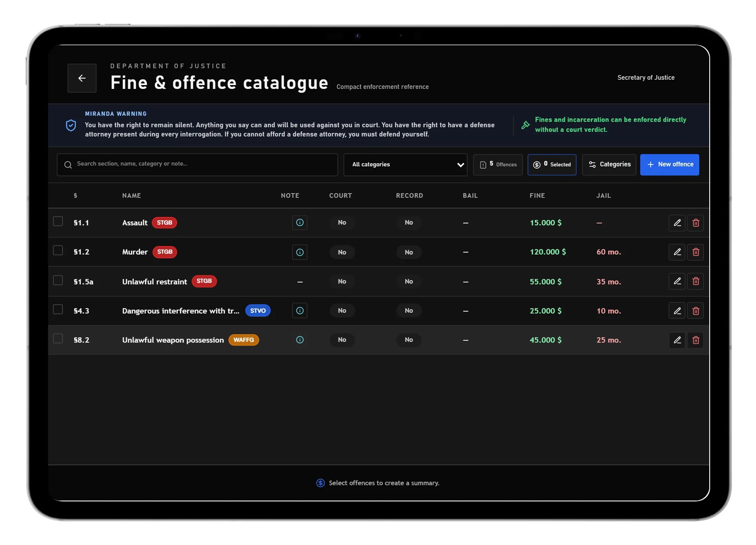Edit the Unlawful restraint entry

pyautogui.click(x=677, y=281)
